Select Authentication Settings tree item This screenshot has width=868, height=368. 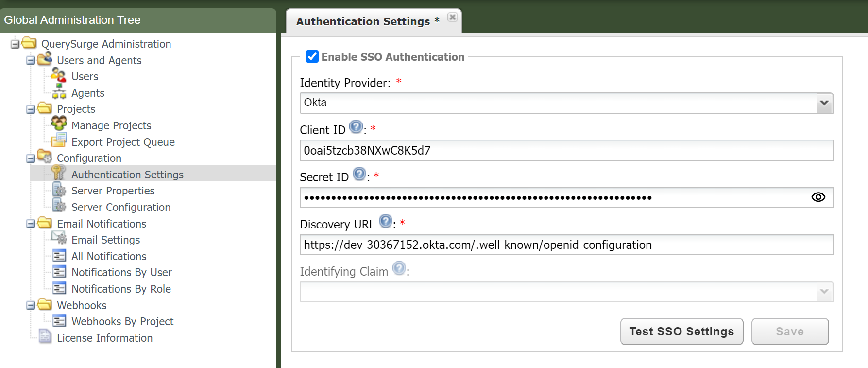[x=127, y=175]
